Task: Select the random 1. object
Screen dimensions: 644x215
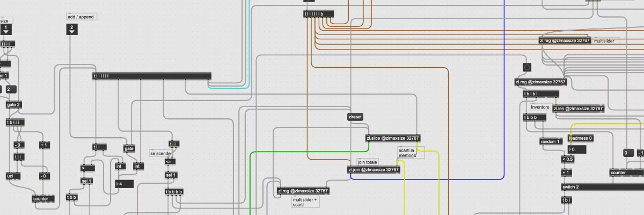Action: pos(551,141)
